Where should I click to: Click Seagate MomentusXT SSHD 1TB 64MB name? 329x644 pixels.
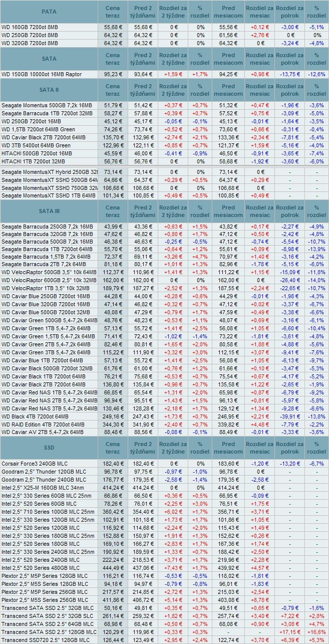tap(49, 195)
